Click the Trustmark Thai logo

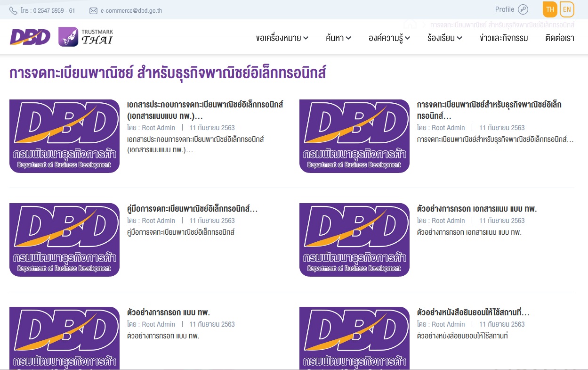pos(86,37)
